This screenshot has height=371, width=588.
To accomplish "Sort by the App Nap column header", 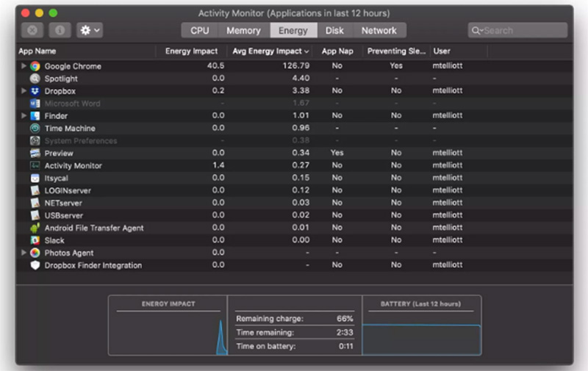I will (337, 51).
